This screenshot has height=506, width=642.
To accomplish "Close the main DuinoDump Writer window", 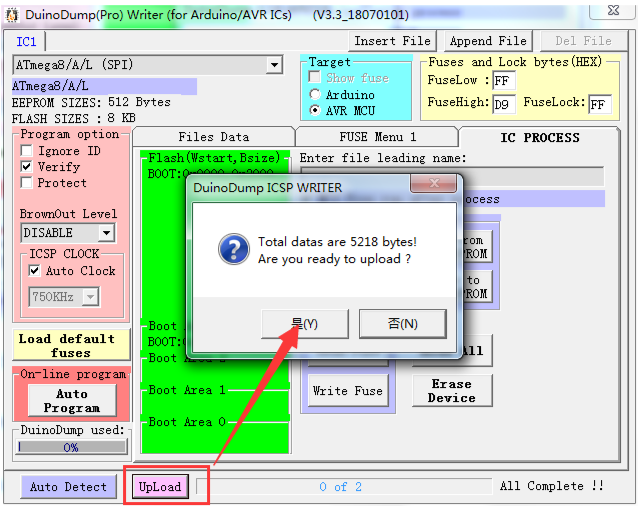I will (x=613, y=10).
